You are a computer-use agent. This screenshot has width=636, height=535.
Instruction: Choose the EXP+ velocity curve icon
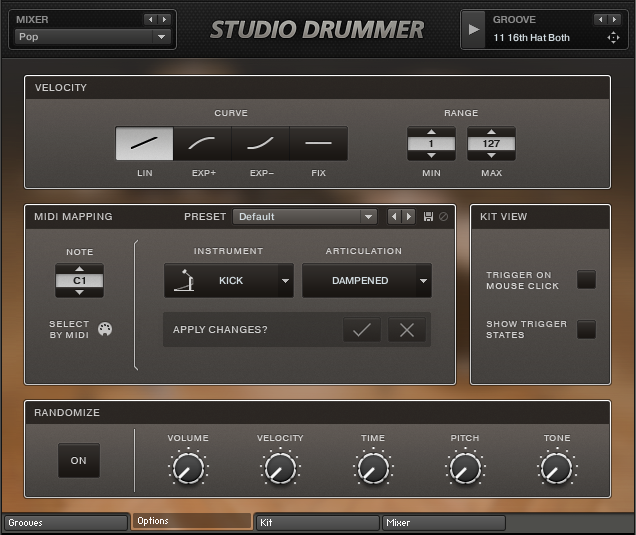(202, 144)
